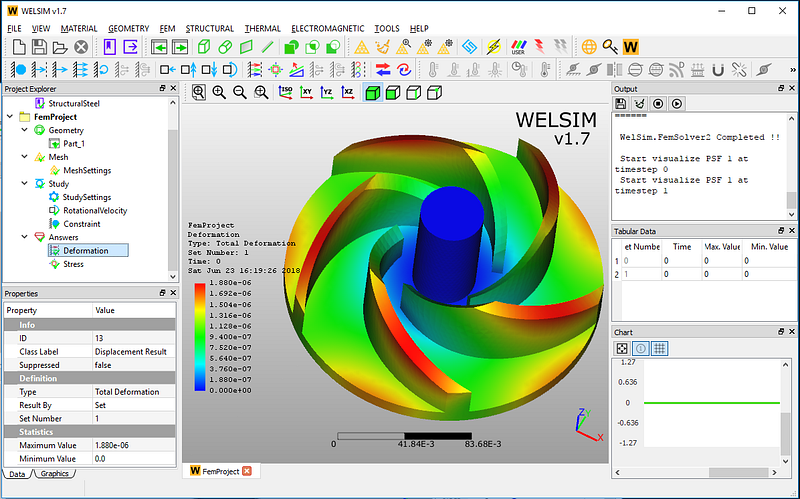Switch to the Graphics tab
The height and width of the screenshot is (499, 800).
click(x=55, y=473)
